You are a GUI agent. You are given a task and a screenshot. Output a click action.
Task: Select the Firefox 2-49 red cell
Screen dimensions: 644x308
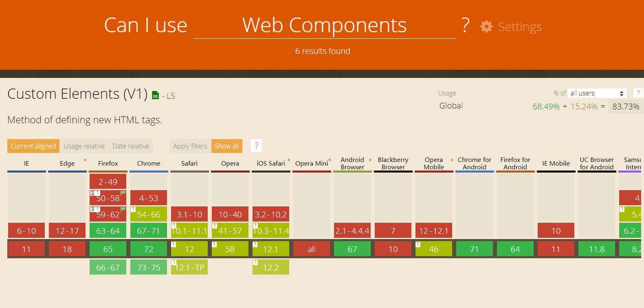(108, 182)
